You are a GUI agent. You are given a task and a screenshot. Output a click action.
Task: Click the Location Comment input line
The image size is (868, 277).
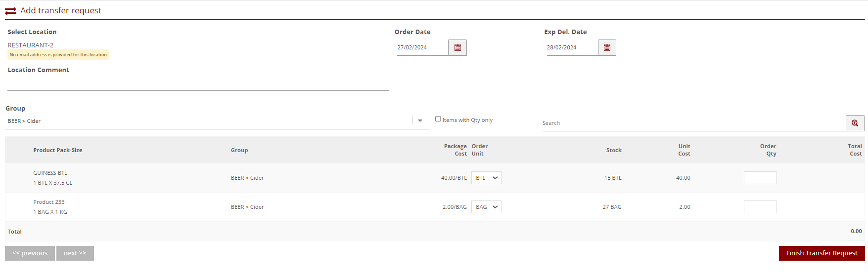(x=198, y=84)
